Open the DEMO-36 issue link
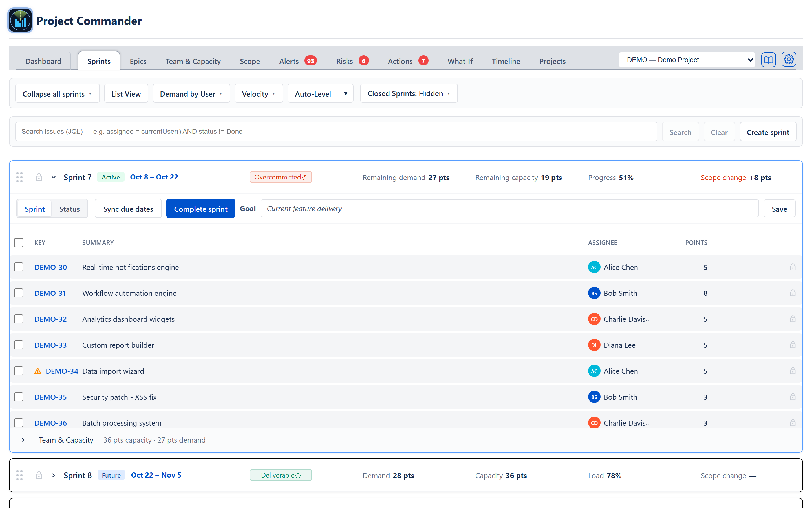This screenshot has width=812, height=508. point(51,423)
